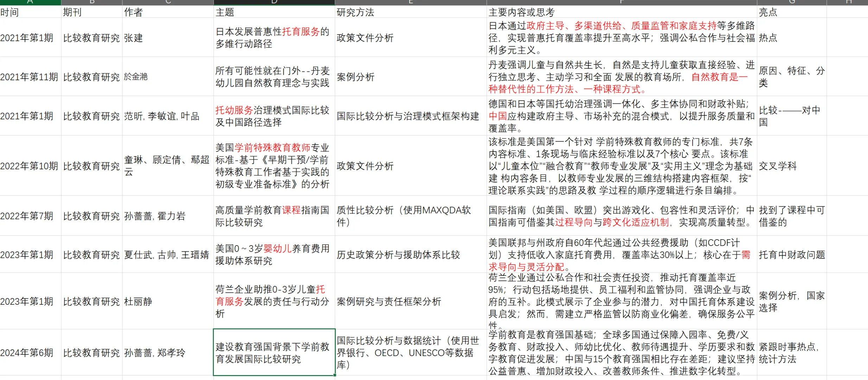Select method cell 历史政策分析与援助体系比较

(x=410, y=254)
